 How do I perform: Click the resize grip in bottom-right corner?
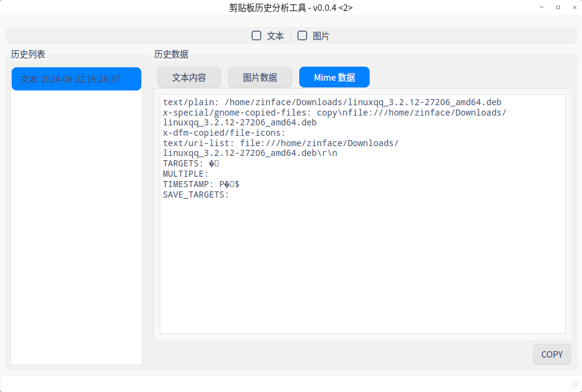(x=576, y=384)
